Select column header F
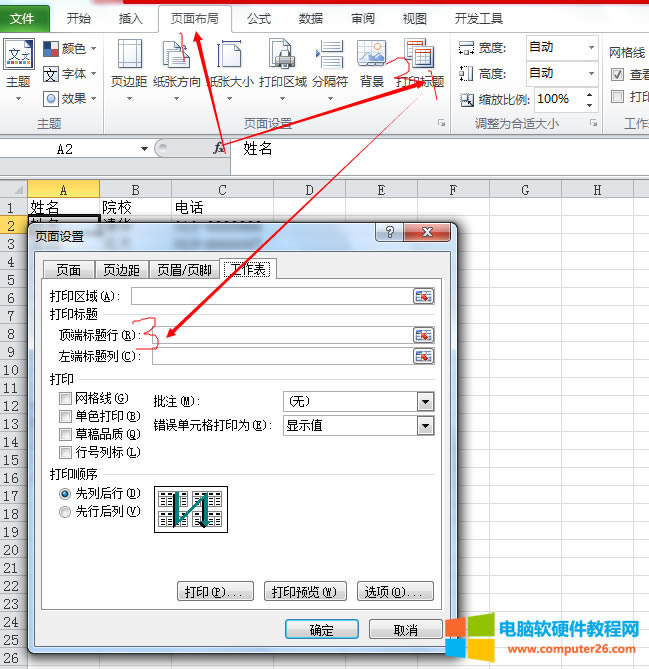 453,189
